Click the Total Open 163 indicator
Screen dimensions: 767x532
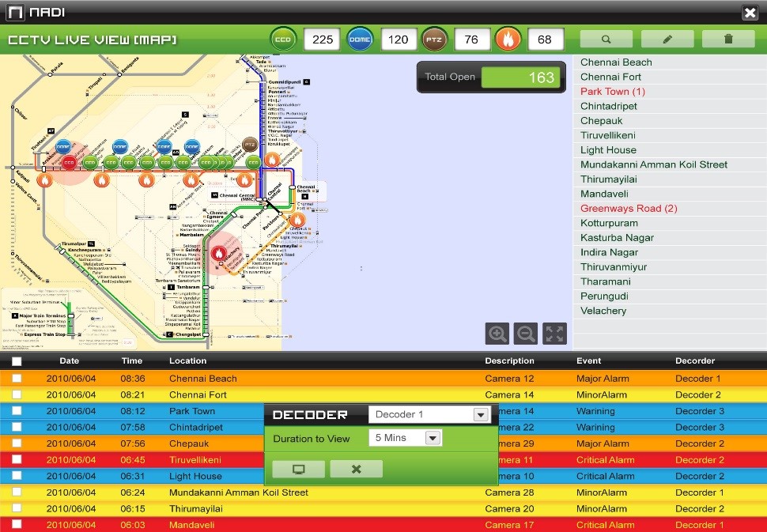point(491,77)
